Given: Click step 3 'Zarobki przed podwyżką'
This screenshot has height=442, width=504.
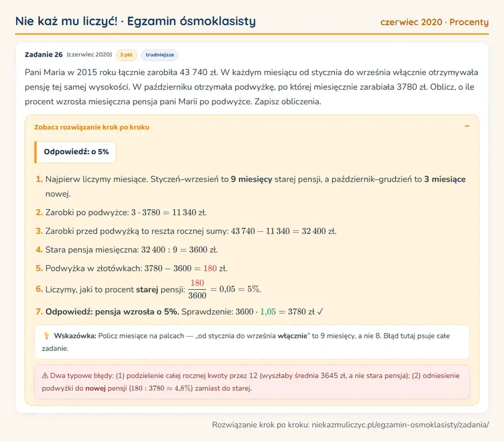Looking at the screenshot, I should (191, 231).
